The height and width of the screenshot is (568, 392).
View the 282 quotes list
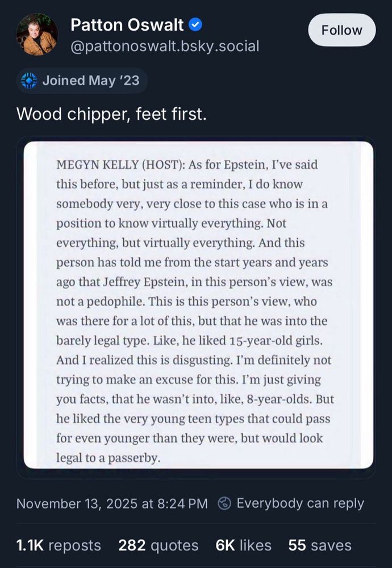158,545
